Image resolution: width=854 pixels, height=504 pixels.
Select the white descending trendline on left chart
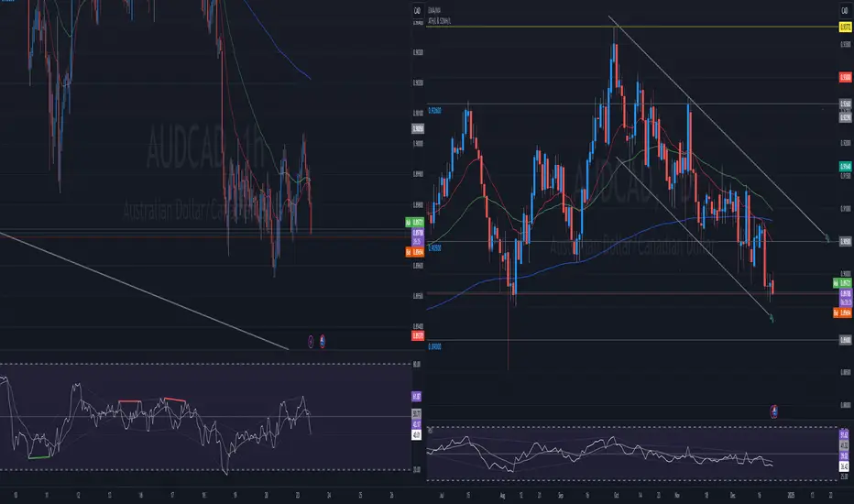point(145,291)
